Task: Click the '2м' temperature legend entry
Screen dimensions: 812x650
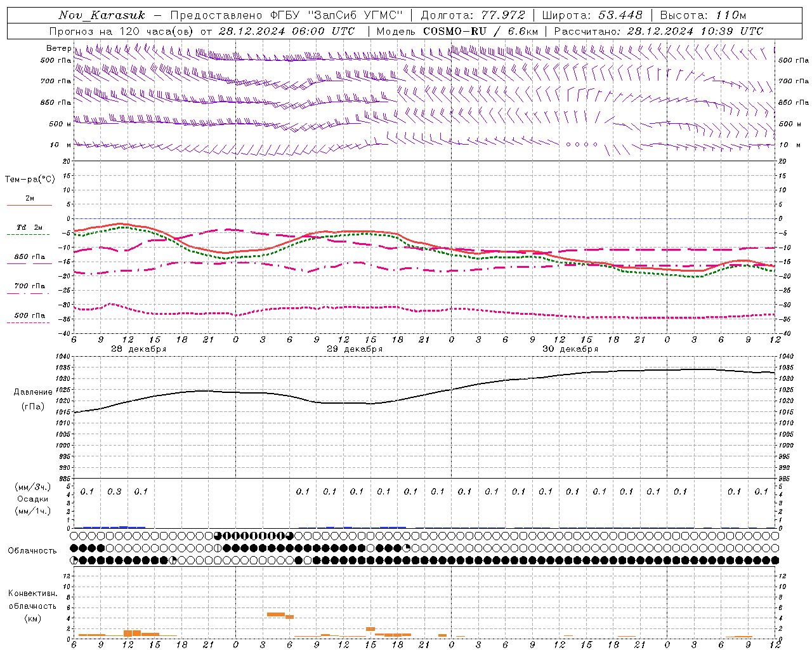Action: tap(30, 199)
